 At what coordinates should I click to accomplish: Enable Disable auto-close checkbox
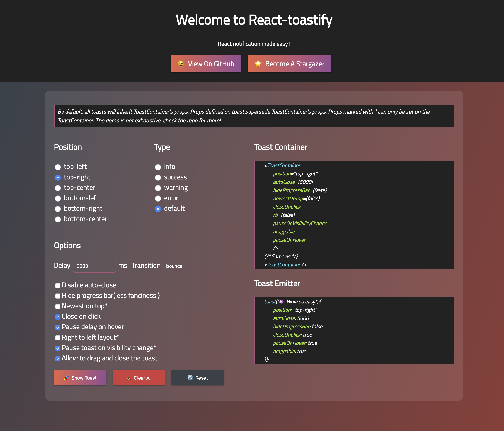pos(58,285)
